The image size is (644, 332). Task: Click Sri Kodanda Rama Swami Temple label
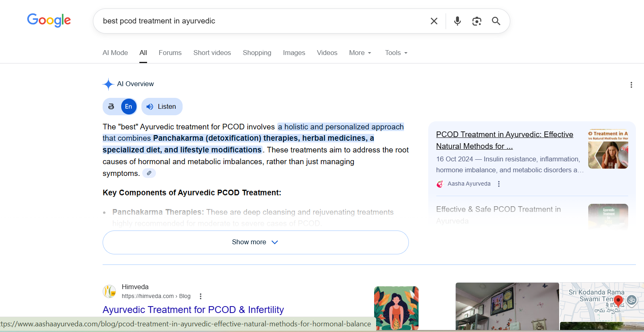pyautogui.click(x=597, y=296)
